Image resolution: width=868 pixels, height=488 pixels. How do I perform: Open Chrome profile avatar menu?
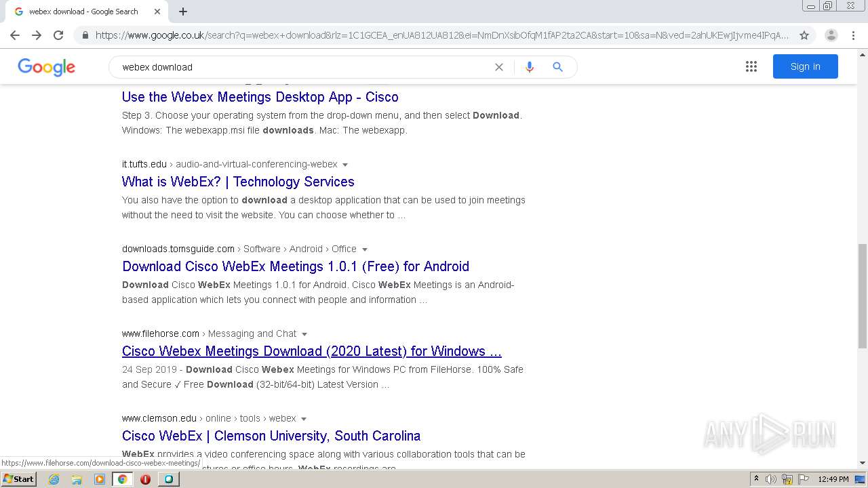831,35
